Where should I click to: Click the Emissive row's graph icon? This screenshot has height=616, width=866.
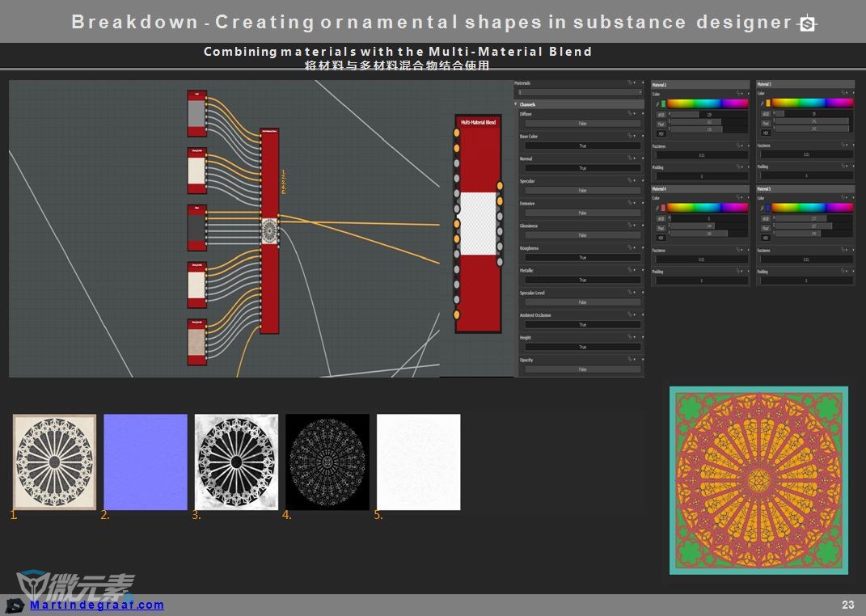pos(630,203)
